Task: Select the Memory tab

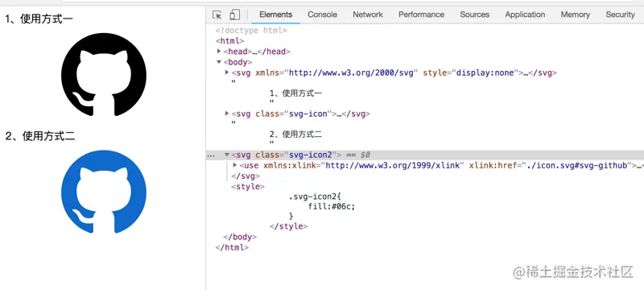Action: click(x=575, y=14)
